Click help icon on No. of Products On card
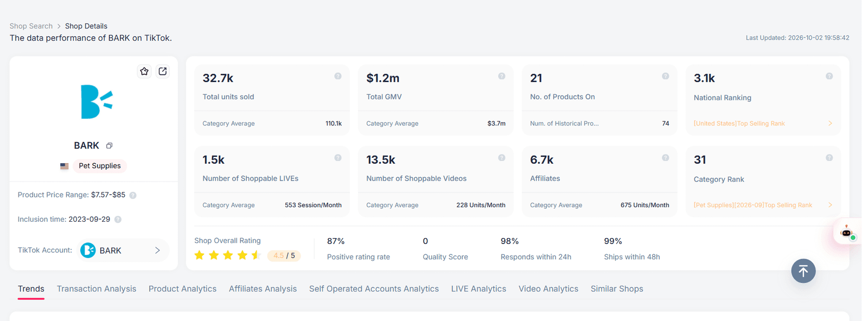Screen dimensions: 868x321 (x=666, y=76)
